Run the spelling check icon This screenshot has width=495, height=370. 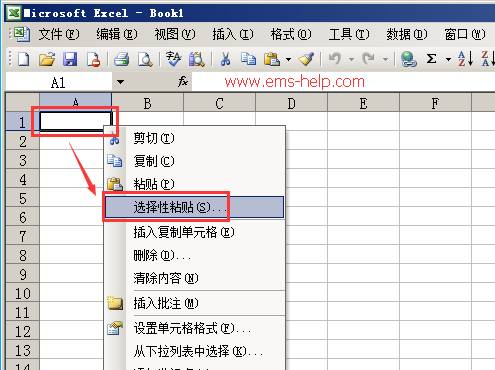coord(173,59)
